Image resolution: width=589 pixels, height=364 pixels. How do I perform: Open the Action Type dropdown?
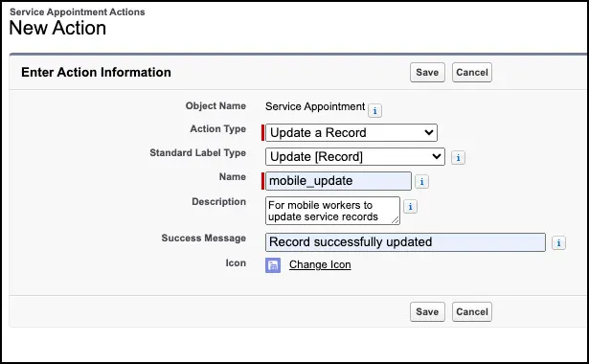[x=351, y=132]
